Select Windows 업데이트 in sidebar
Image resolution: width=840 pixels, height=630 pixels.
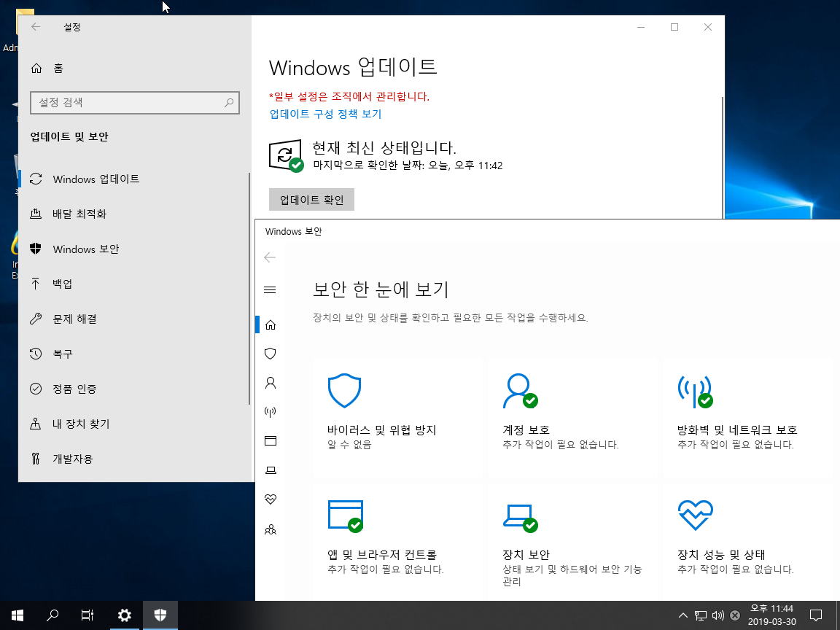134,179
